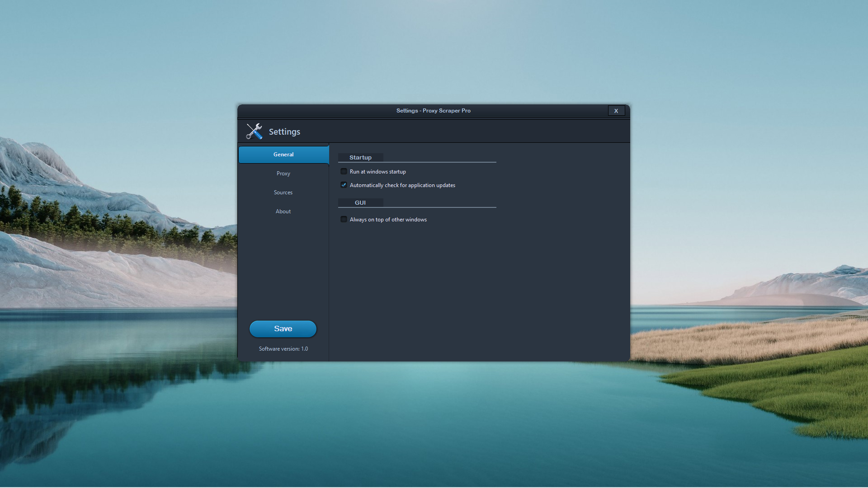
Task: Close the Settings window with X
Action: pos(616,111)
